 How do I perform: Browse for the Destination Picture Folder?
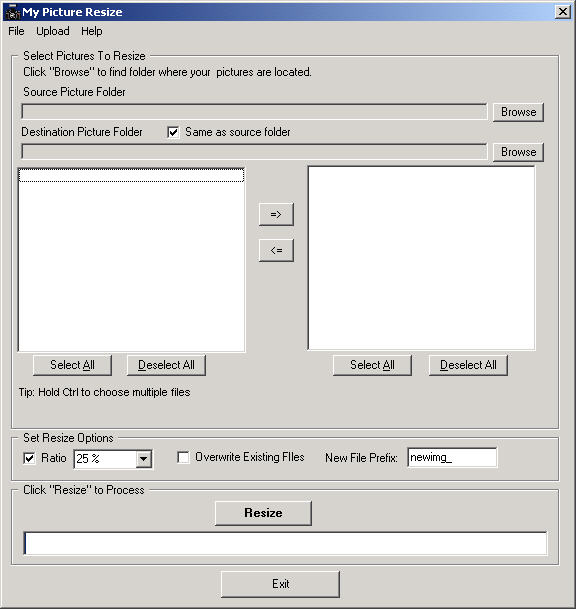[518, 152]
